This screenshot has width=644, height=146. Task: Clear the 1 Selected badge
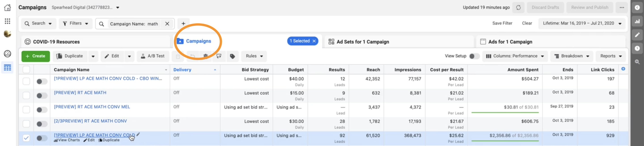click(x=314, y=41)
